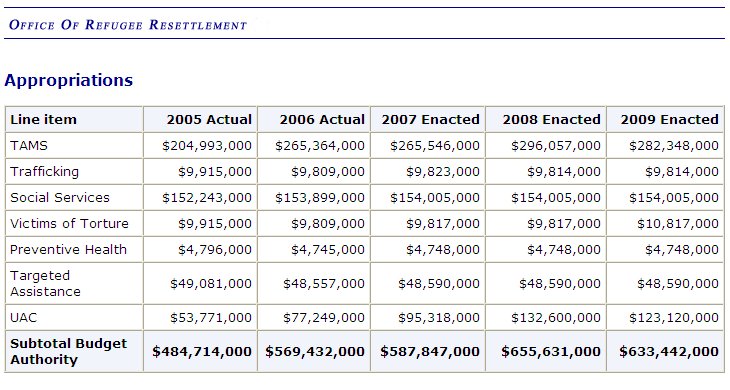Select the Victims of Torture row label
This screenshot has height=390, width=730.
click(x=69, y=223)
